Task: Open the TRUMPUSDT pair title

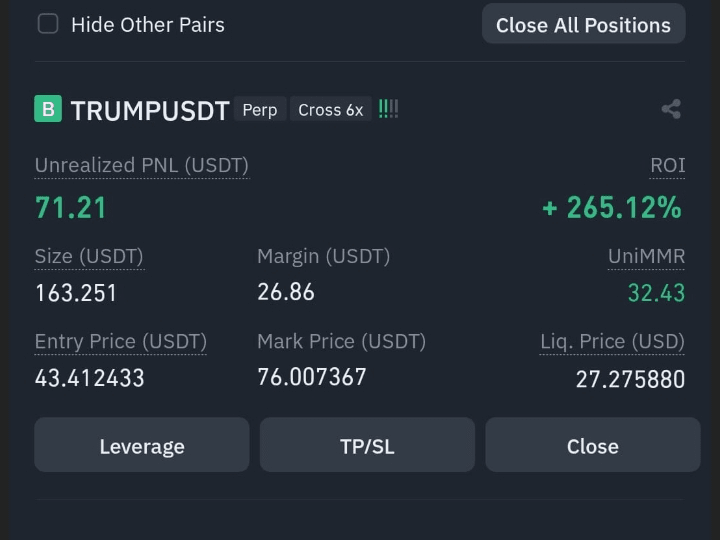Action: pyautogui.click(x=150, y=110)
